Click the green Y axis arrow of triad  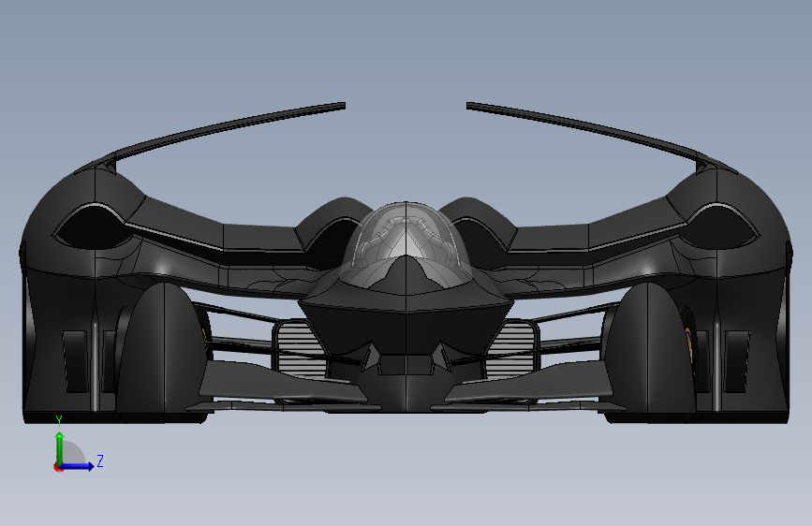click(60, 448)
